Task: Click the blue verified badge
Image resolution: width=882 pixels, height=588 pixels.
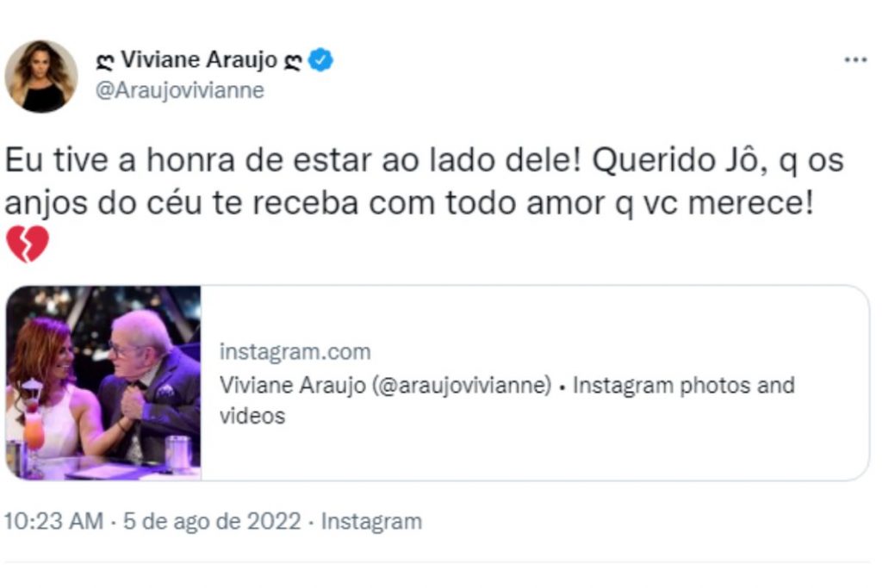Action: (x=322, y=60)
